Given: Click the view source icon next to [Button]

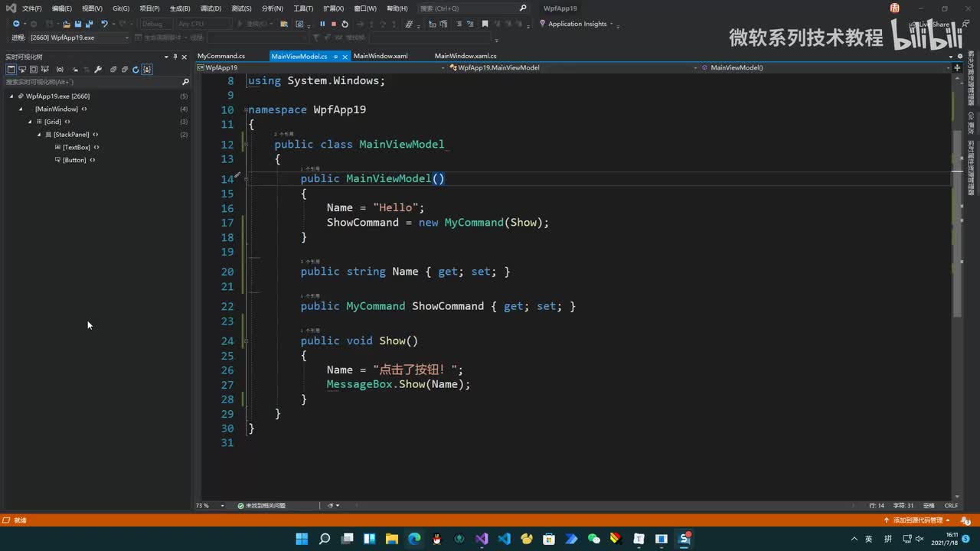Looking at the screenshot, I should coord(93,160).
